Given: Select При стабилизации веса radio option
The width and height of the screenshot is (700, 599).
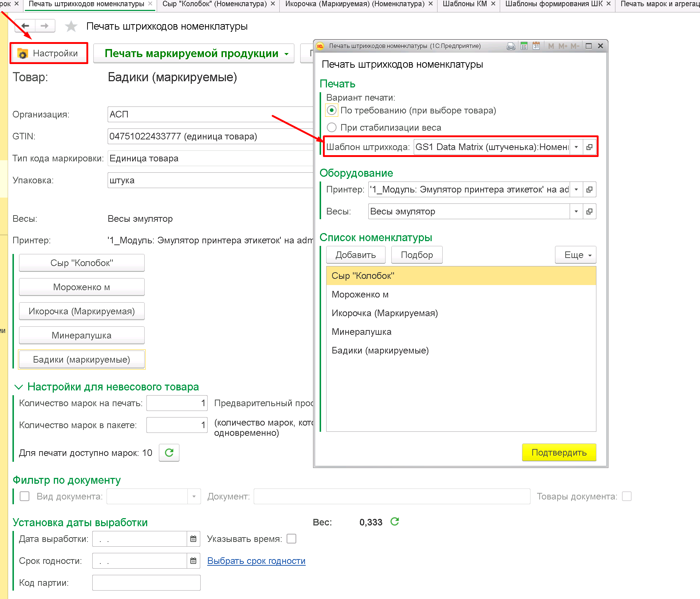Looking at the screenshot, I should tap(332, 127).
